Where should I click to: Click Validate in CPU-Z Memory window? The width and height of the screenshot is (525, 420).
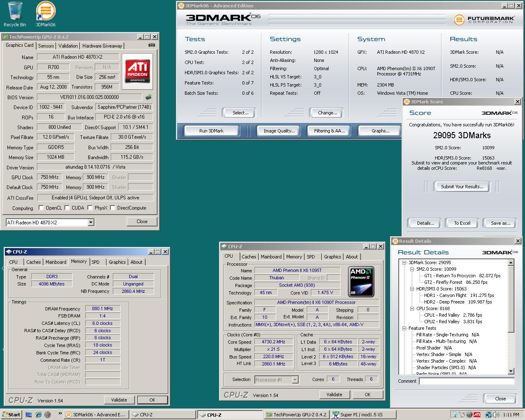pos(119,400)
